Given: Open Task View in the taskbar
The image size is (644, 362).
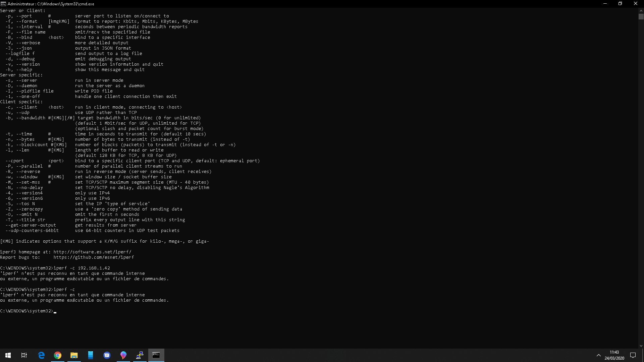Looking at the screenshot, I should (24, 355).
